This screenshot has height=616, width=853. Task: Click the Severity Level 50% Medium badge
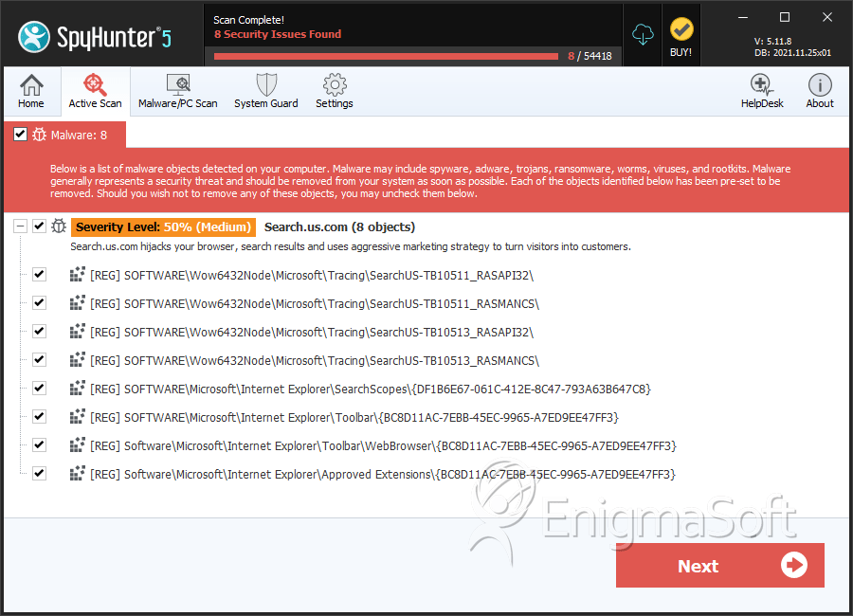pyautogui.click(x=163, y=226)
